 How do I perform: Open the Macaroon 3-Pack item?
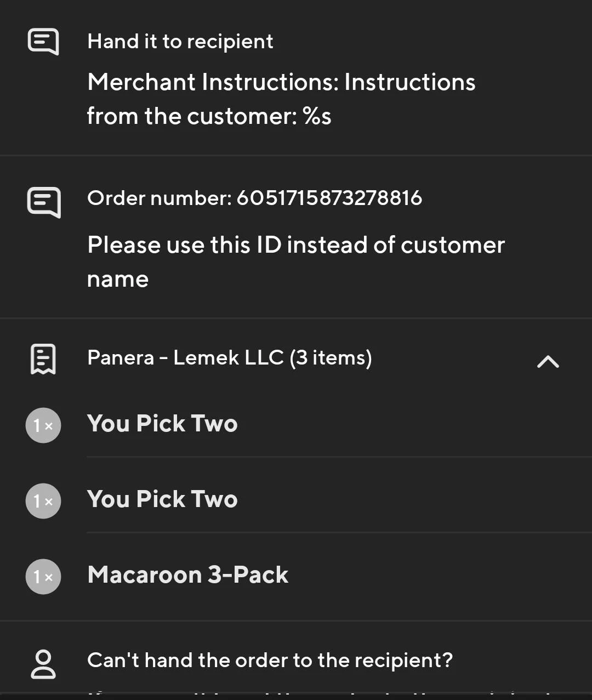[x=187, y=575]
